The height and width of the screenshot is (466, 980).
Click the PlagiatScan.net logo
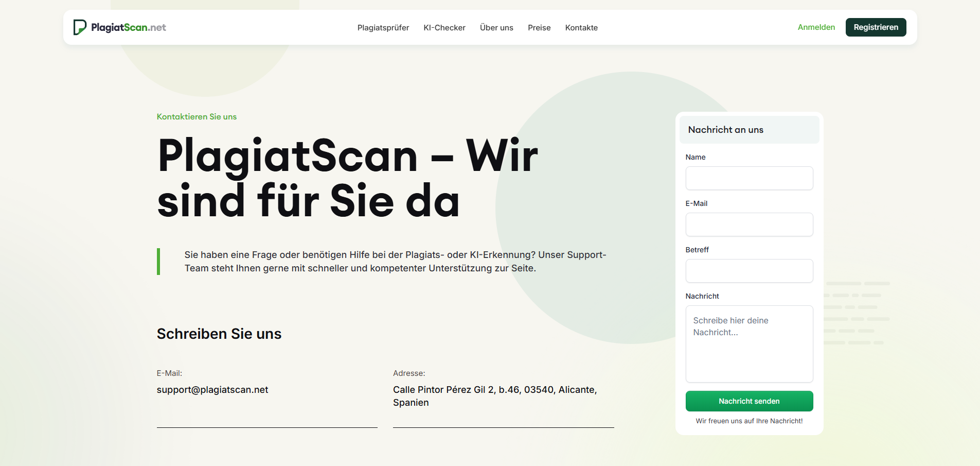[120, 27]
